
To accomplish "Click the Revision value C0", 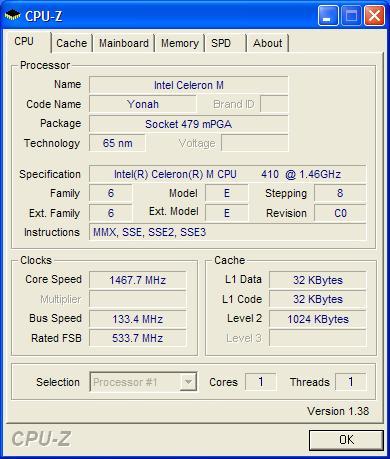I will pos(340,213).
